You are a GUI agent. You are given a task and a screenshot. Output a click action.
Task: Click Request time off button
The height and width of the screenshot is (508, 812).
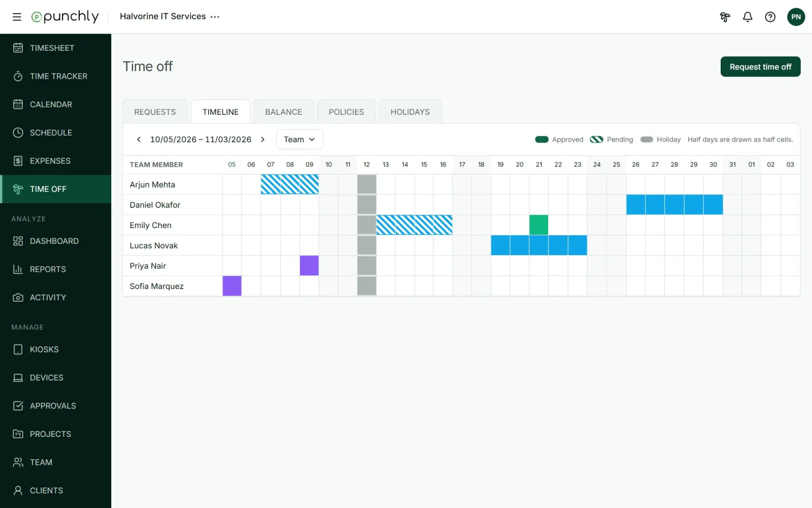coord(760,67)
